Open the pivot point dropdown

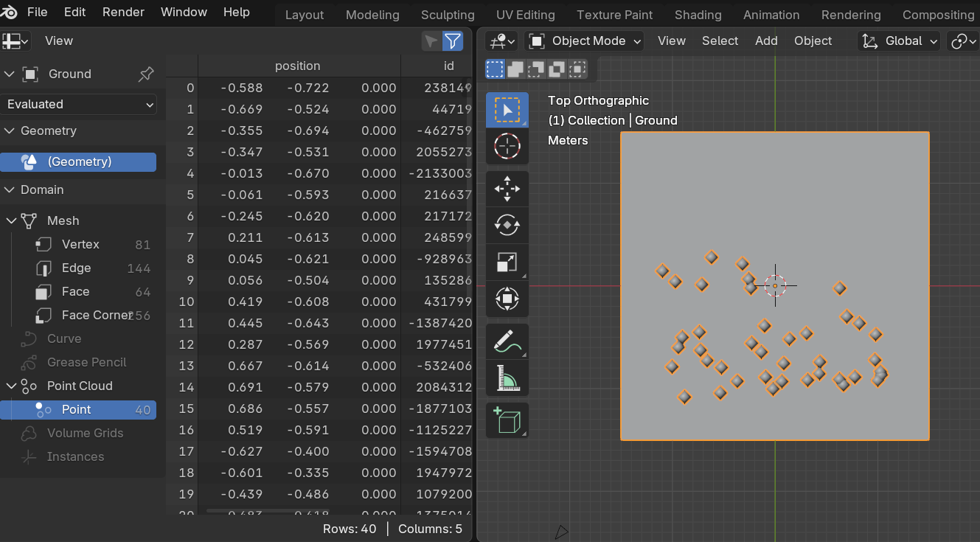(963, 41)
